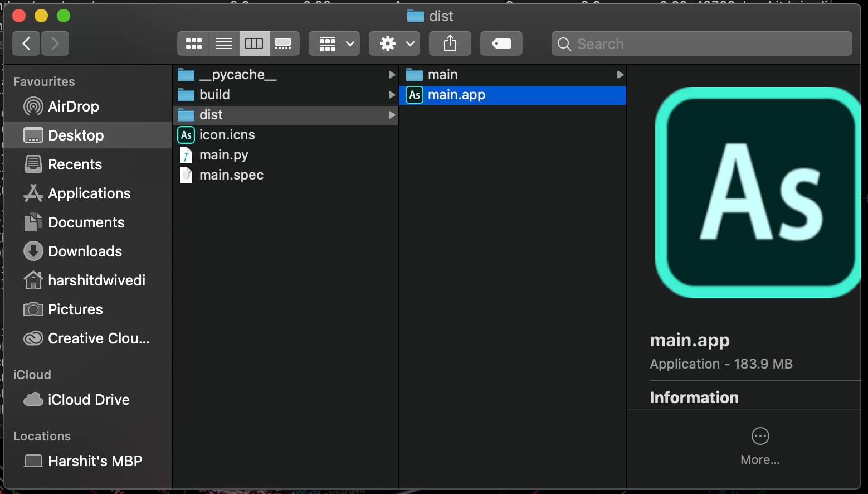Click the main.app title in preview
The height and width of the screenshot is (494, 868).
click(690, 340)
